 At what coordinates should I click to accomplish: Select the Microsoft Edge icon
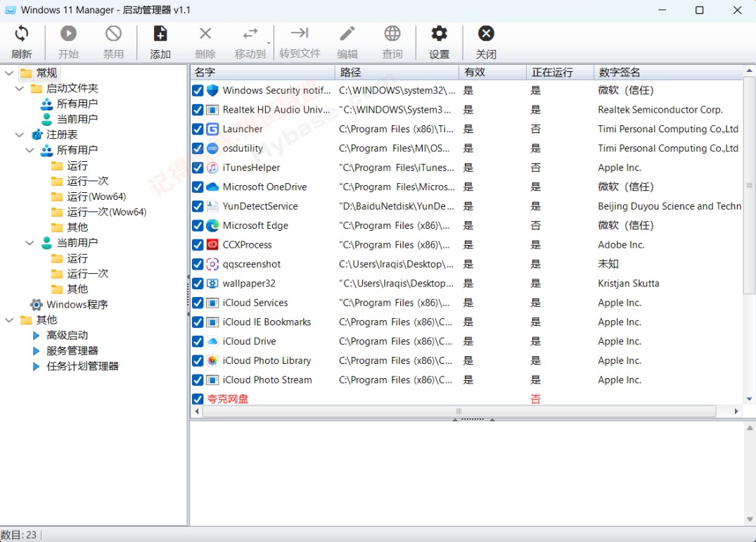tap(212, 225)
